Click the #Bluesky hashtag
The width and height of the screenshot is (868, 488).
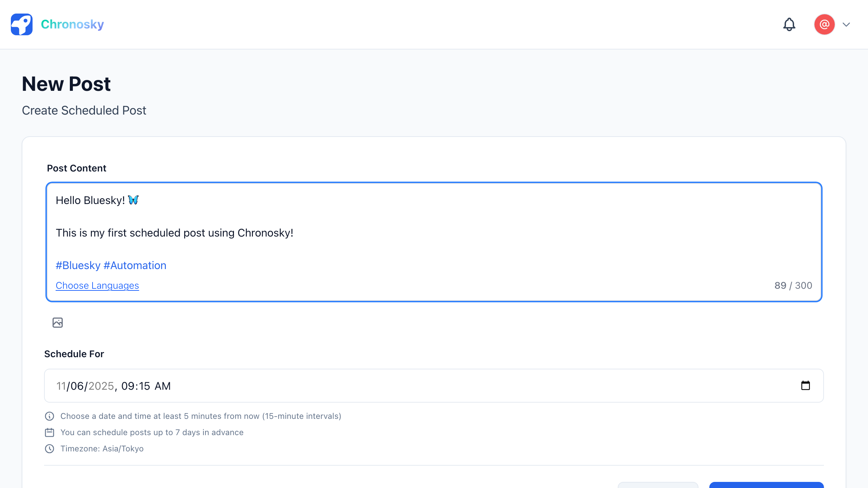point(78,265)
